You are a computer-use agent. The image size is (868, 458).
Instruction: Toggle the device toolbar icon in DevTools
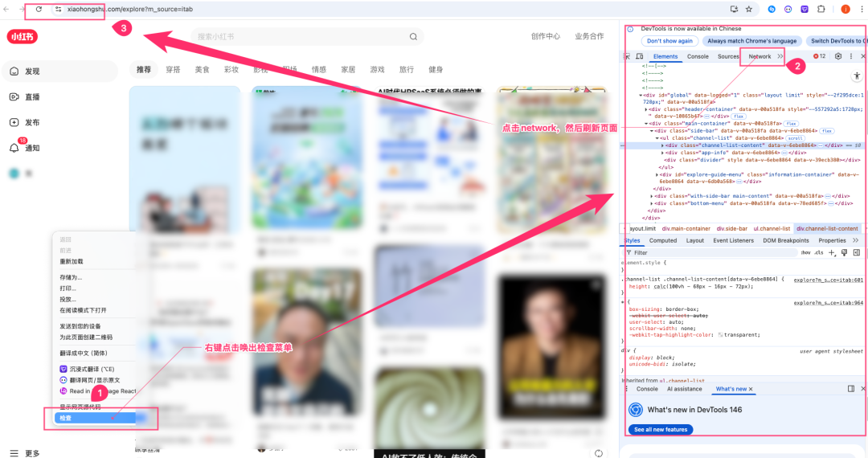(x=640, y=56)
